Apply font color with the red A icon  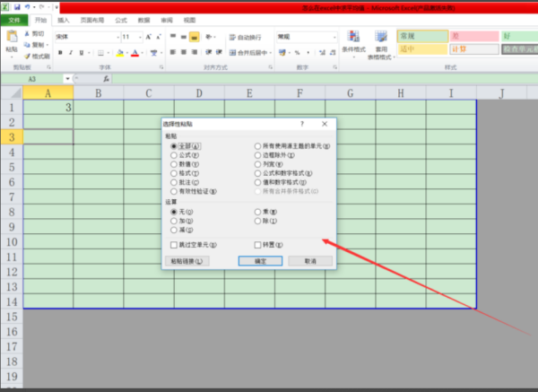pyautogui.click(x=134, y=53)
